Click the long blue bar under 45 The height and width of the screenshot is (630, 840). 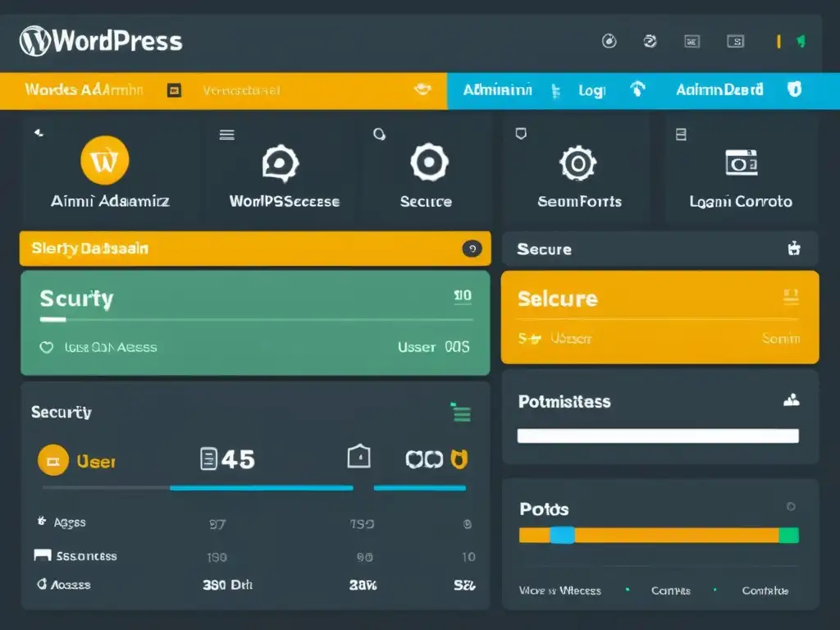click(x=262, y=488)
